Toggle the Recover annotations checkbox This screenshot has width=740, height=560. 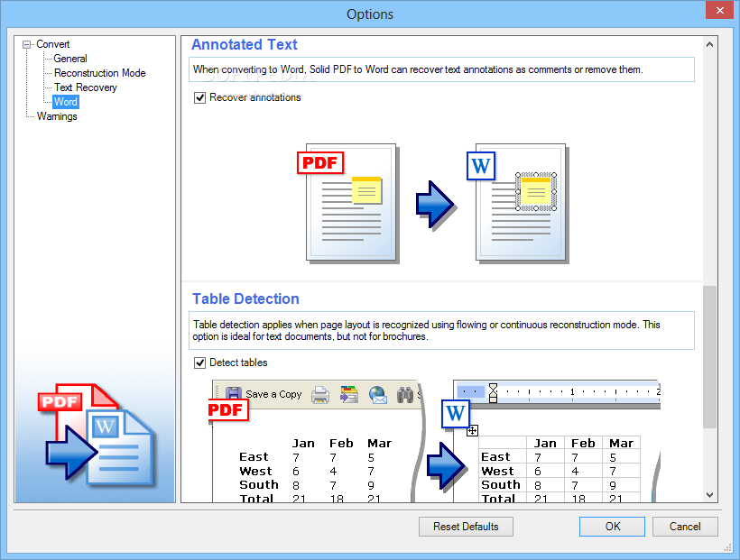[200, 97]
